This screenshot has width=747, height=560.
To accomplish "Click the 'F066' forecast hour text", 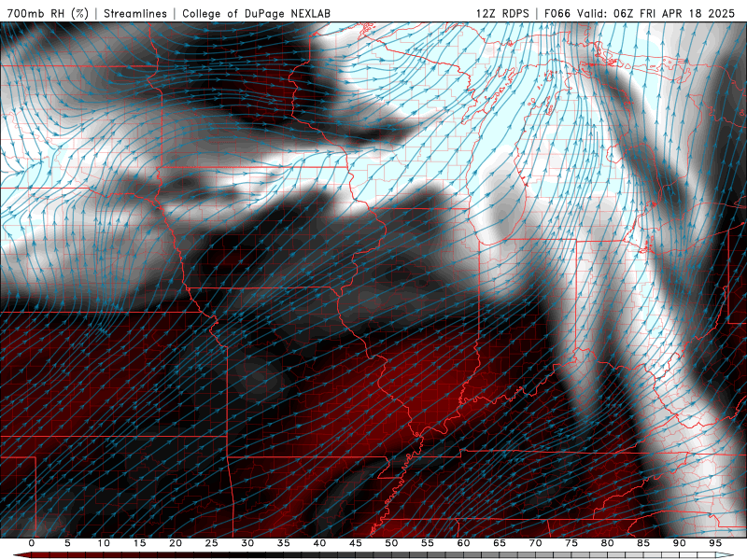I will click(x=557, y=13).
